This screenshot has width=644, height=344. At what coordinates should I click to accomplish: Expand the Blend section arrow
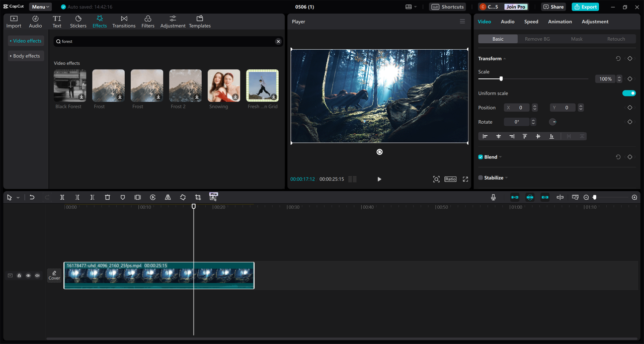500,157
